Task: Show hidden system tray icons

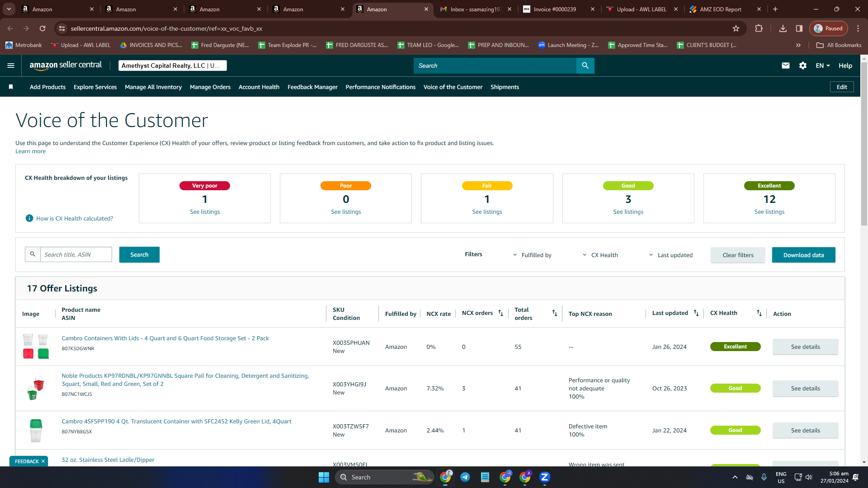Action: point(735,477)
